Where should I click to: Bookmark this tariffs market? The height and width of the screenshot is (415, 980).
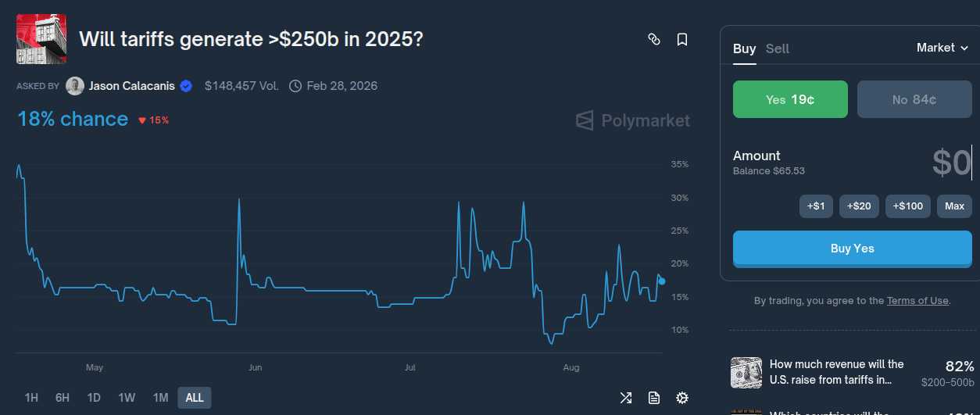(682, 39)
